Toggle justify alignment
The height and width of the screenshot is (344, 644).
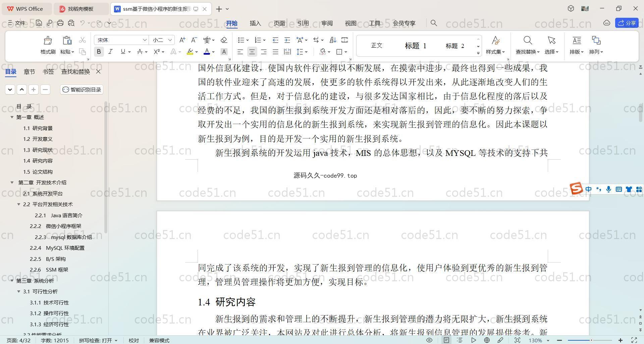275,52
